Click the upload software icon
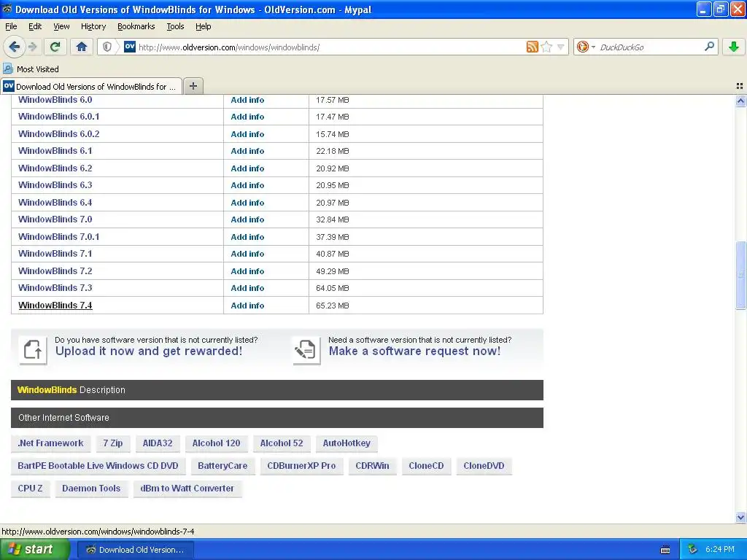The image size is (747, 560). point(33,350)
